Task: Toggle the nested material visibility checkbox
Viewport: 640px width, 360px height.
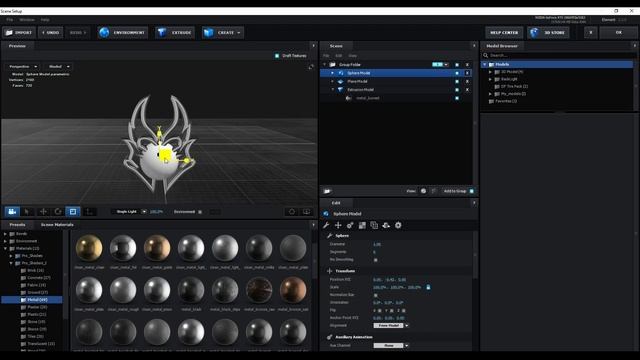Action: pos(457,98)
